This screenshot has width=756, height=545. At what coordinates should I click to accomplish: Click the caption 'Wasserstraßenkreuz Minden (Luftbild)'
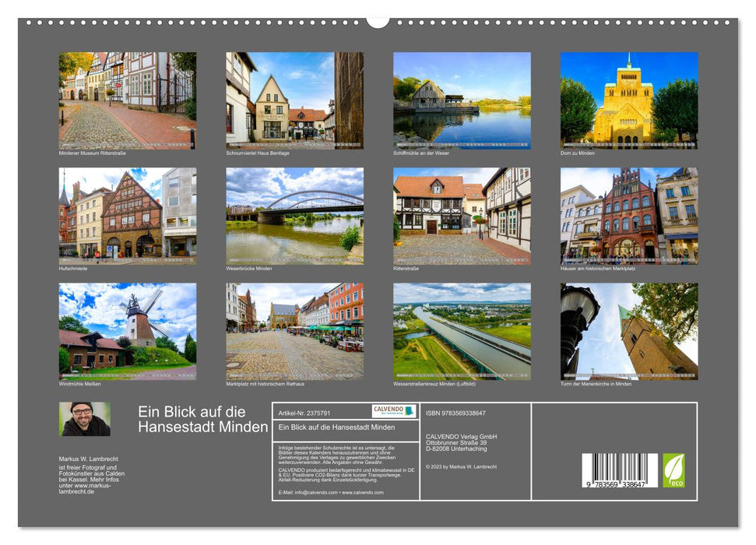(434, 385)
